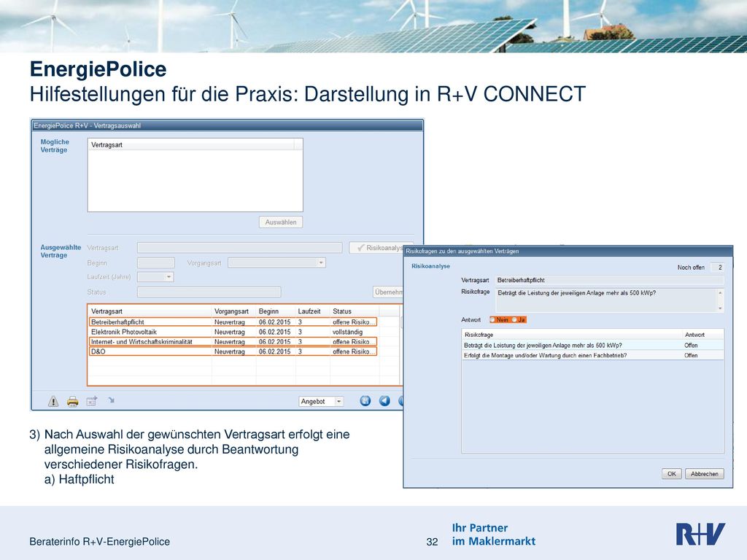Click Abbrechen in the Risikofragen dialog

click(x=705, y=474)
